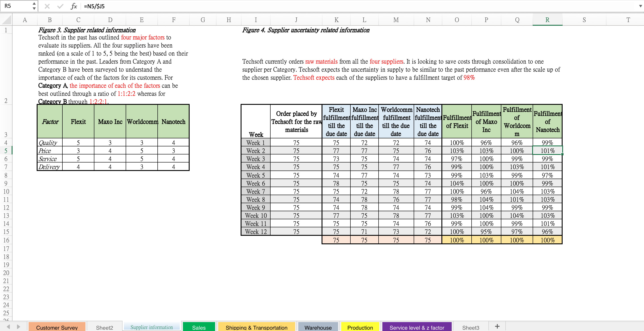Click the add new sheet plus icon

(x=497, y=327)
